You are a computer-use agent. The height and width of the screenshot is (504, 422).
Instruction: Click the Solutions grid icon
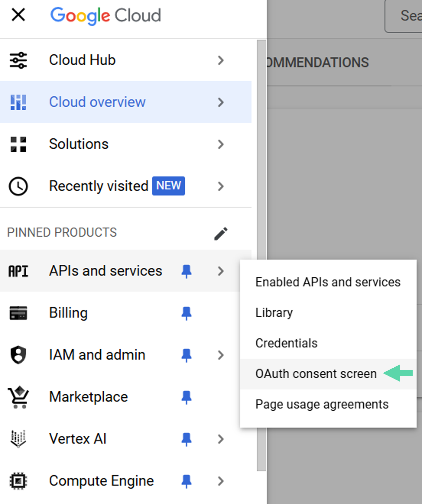pyautogui.click(x=18, y=144)
